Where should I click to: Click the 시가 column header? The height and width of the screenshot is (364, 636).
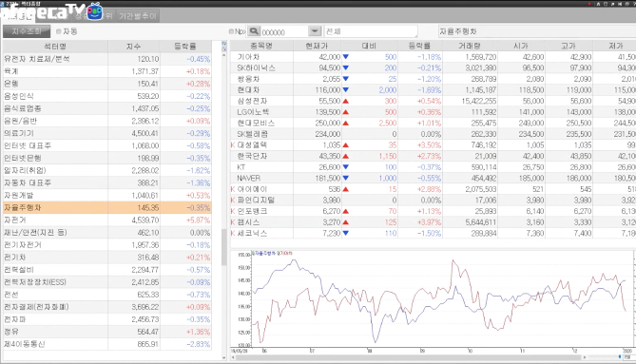pyautogui.click(x=521, y=47)
